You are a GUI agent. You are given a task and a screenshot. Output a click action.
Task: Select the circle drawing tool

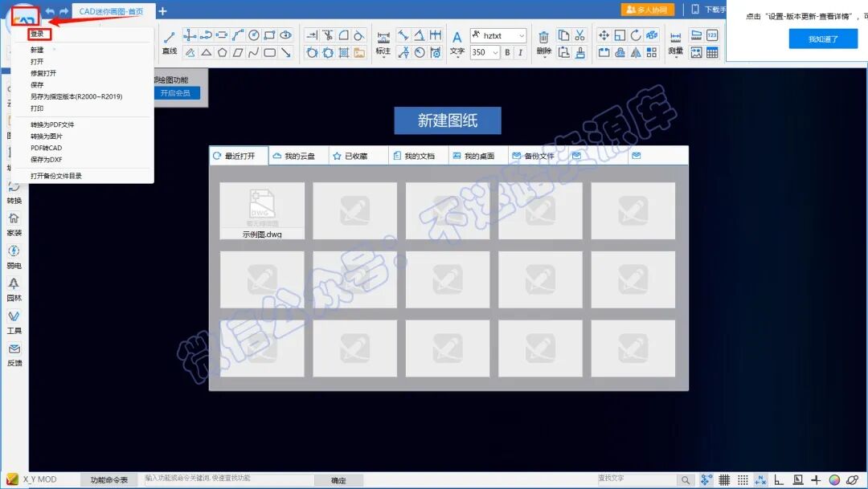coord(253,35)
